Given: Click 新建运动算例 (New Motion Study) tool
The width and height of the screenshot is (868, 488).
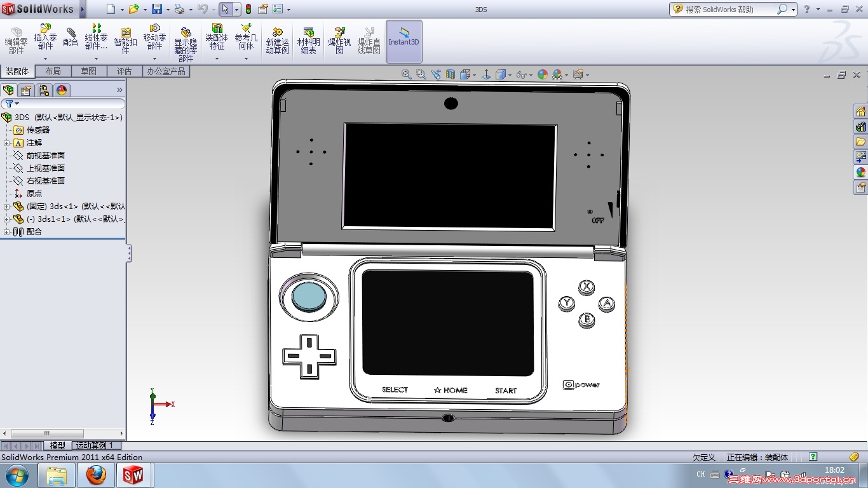Looking at the screenshot, I should point(277,41).
